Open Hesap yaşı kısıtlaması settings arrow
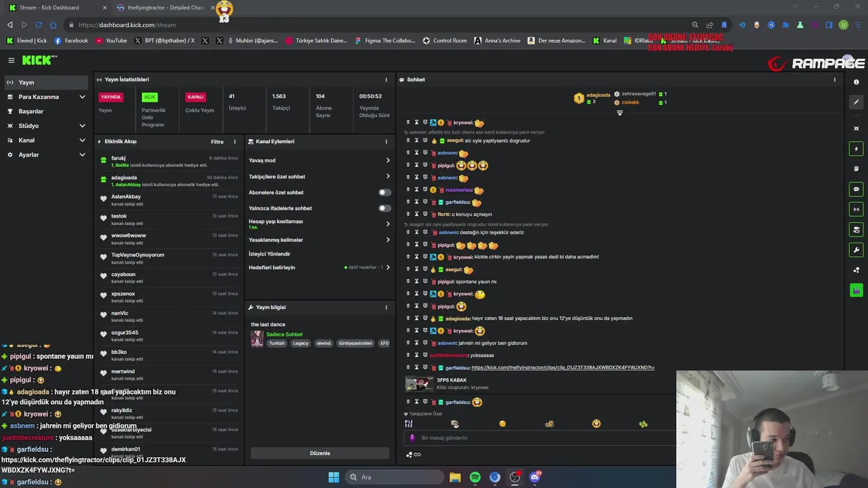Viewport: 868px width, 488px height. [388, 224]
